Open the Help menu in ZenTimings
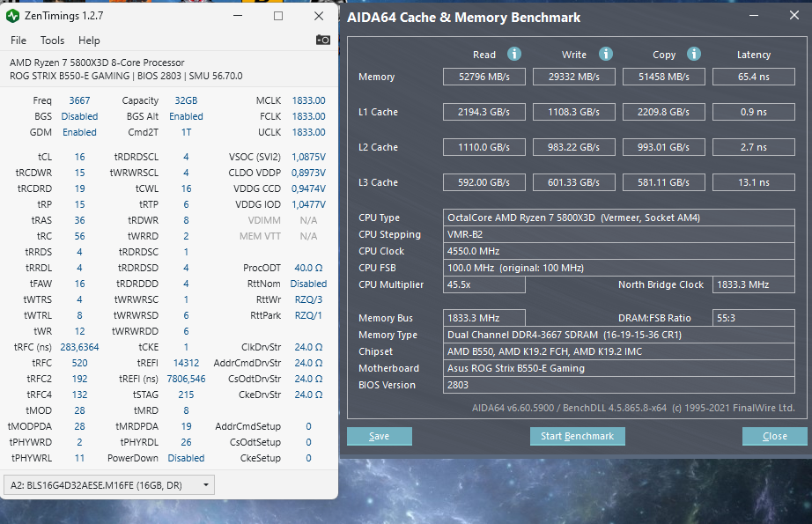This screenshot has width=812, height=524. (89, 41)
